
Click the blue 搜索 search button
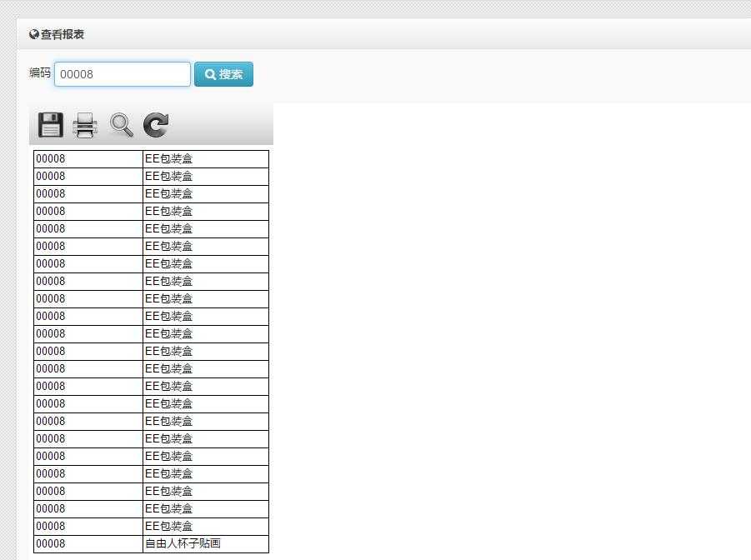coord(223,74)
